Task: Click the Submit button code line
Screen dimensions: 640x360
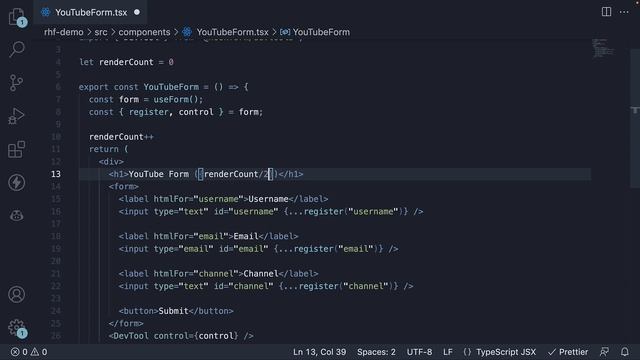Action: 176,311
